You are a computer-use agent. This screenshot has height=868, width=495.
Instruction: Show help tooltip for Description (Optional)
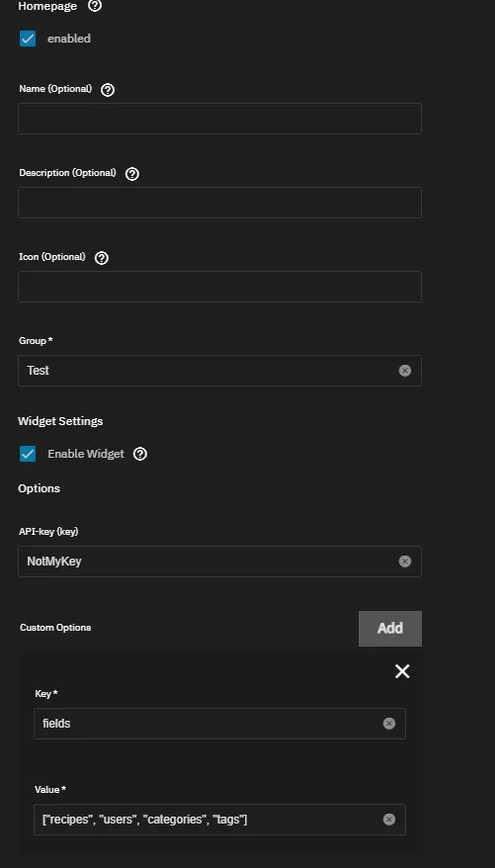132,174
